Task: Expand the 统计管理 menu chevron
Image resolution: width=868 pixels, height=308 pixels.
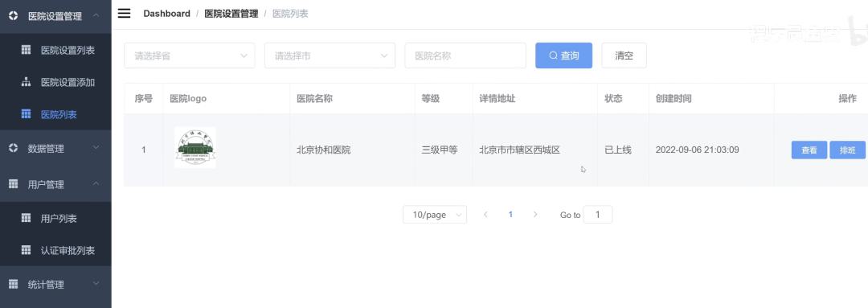Action: (96, 284)
